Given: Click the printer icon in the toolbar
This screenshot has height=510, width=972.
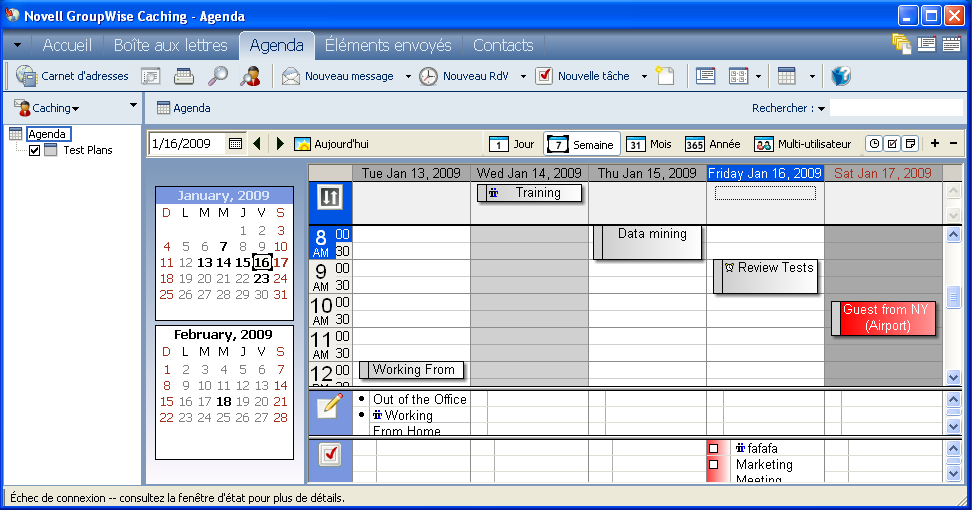Looking at the screenshot, I should (x=183, y=76).
